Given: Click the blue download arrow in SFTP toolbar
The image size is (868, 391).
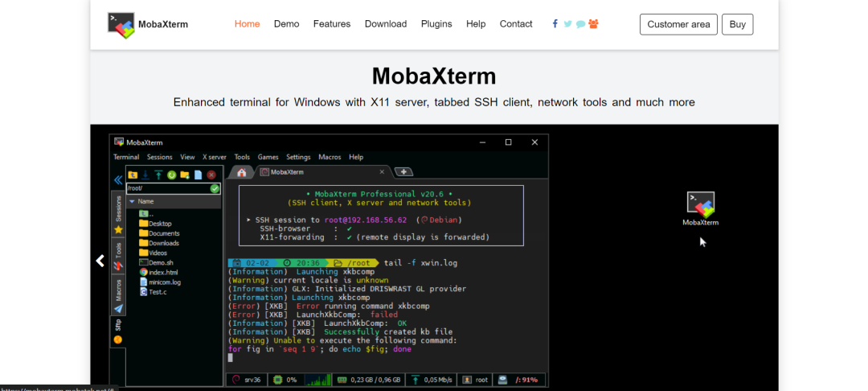Looking at the screenshot, I should coord(145,175).
